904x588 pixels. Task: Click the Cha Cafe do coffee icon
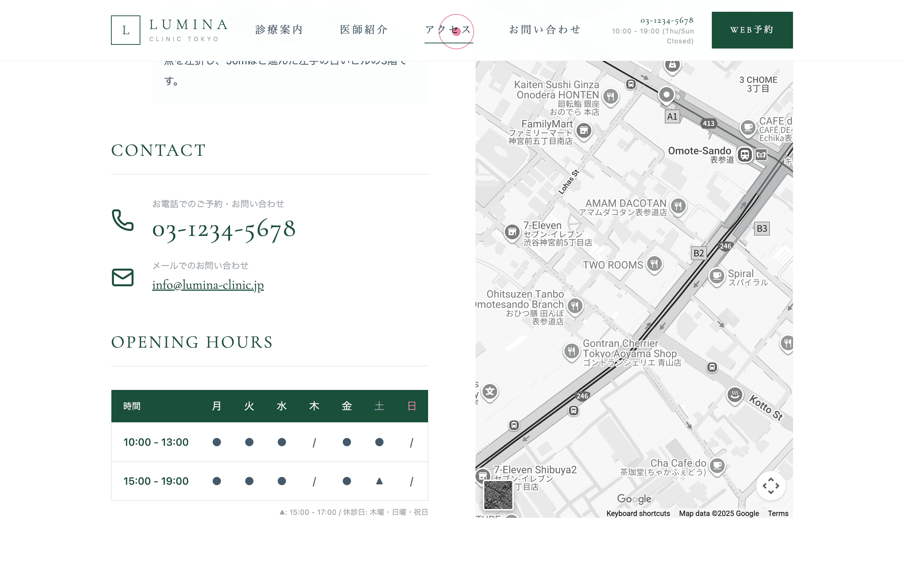point(717,465)
